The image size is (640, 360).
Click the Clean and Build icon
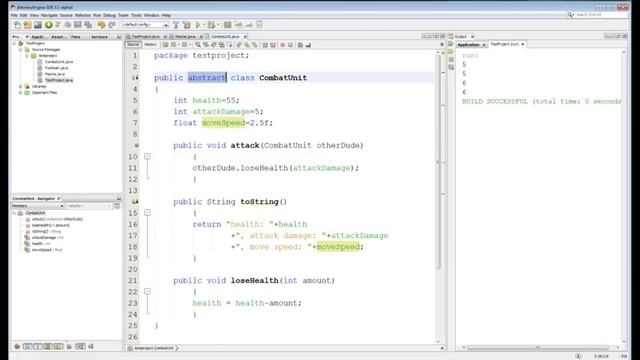click(187, 25)
